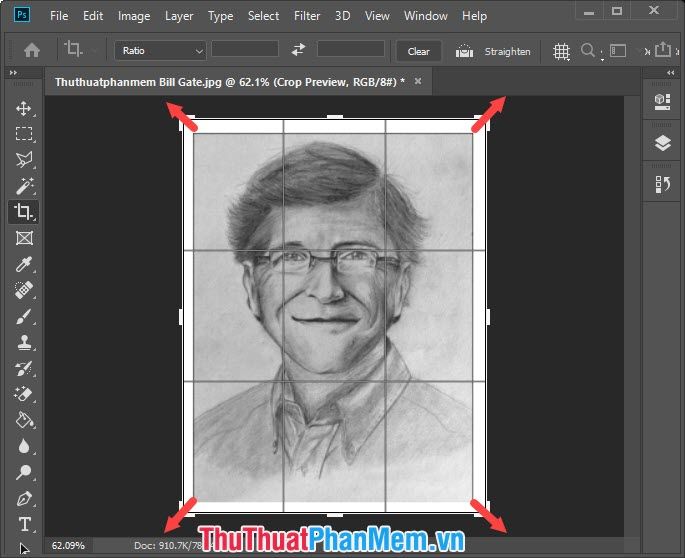685x558 pixels.
Task: Select the Crop tool in left toolbar
Action: pos(24,212)
